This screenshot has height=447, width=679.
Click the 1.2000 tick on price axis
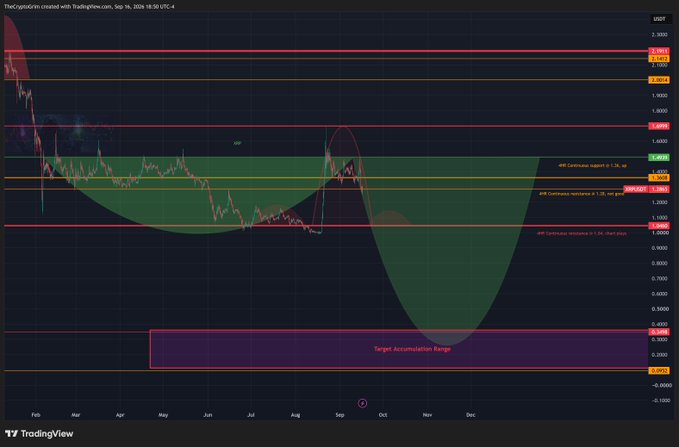659,202
